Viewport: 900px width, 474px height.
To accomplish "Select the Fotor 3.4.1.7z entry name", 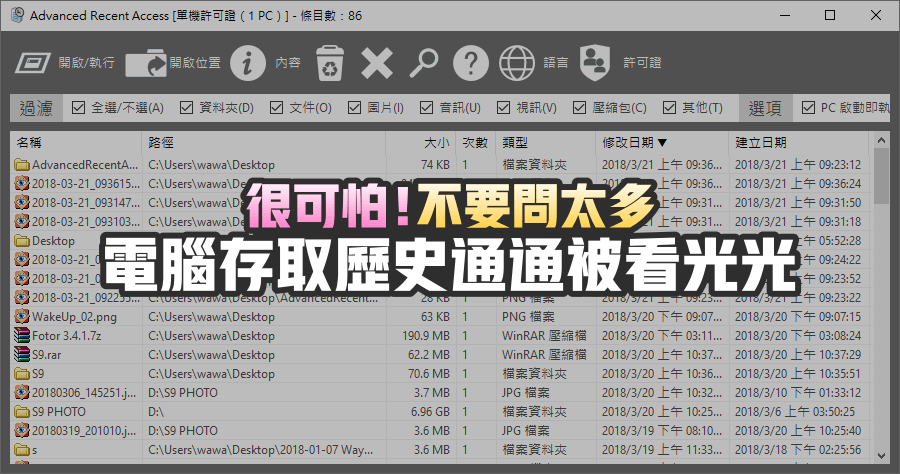I will pos(67,335).
